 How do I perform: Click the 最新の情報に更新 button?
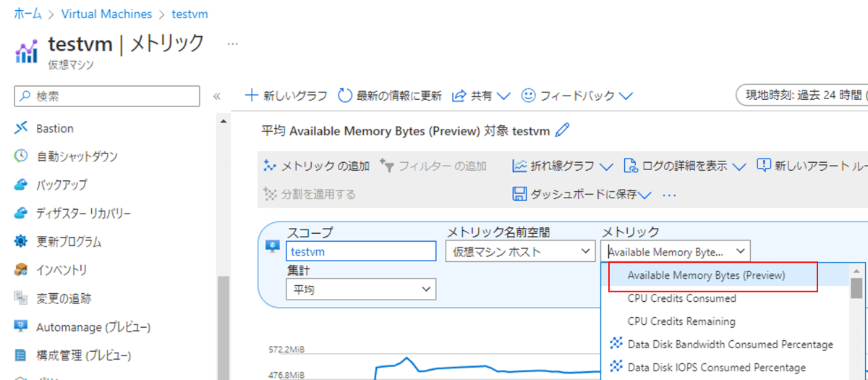click(390, 96)
